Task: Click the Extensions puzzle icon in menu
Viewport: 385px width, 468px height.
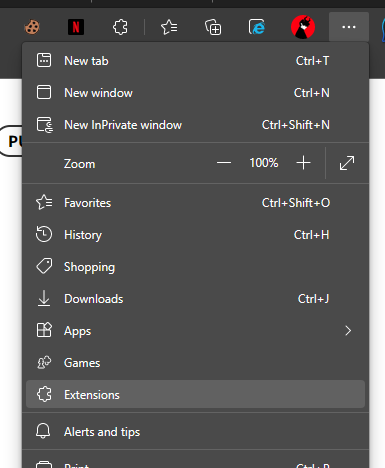Action: [44, 394]
